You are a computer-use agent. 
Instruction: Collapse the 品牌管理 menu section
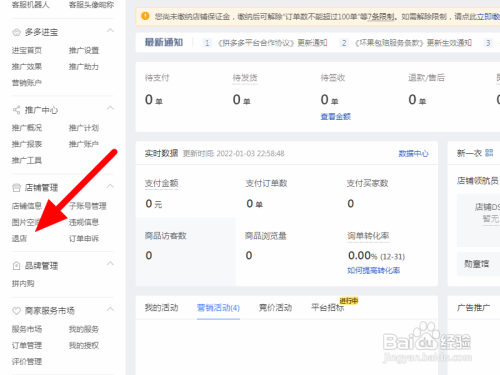(110, 264)
